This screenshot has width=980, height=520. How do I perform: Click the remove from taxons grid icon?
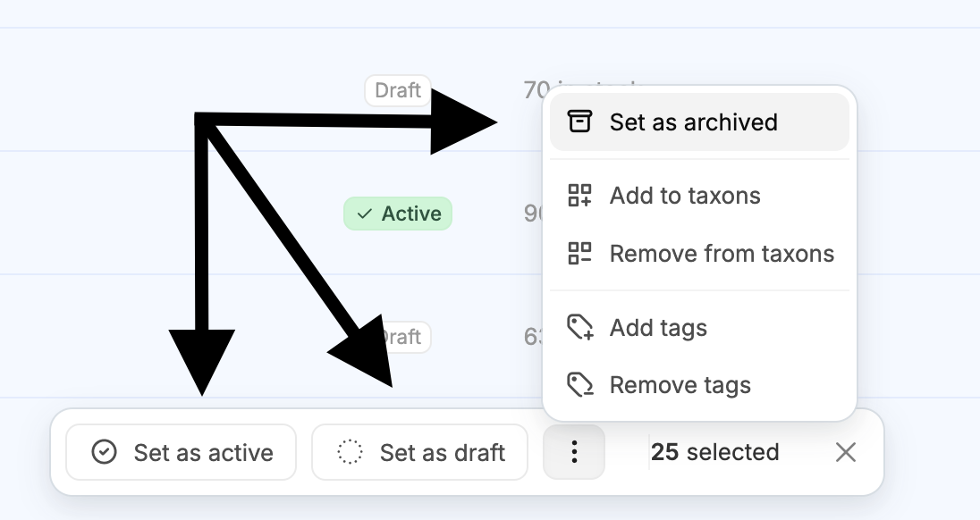[579, 254]
